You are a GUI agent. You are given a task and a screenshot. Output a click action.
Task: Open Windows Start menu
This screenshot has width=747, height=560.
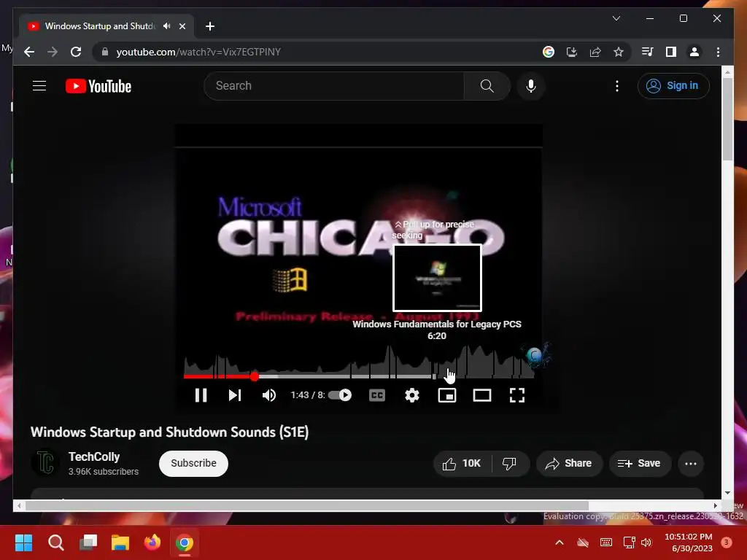(23, 542)
